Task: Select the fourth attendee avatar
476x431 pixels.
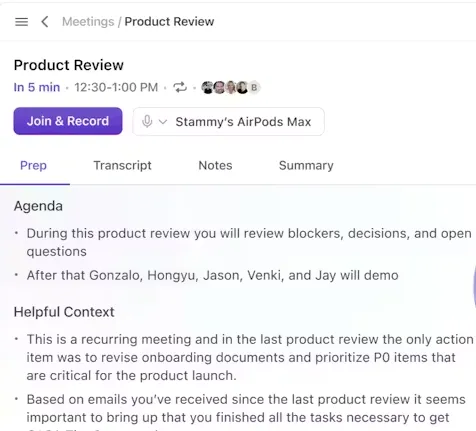Action: pos(242,87)
